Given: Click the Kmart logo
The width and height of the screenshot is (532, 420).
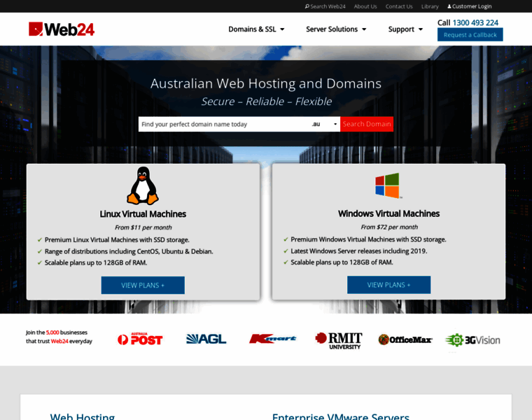Looking at the screenshot, I should pyautogui.click(x=272, y=339).
